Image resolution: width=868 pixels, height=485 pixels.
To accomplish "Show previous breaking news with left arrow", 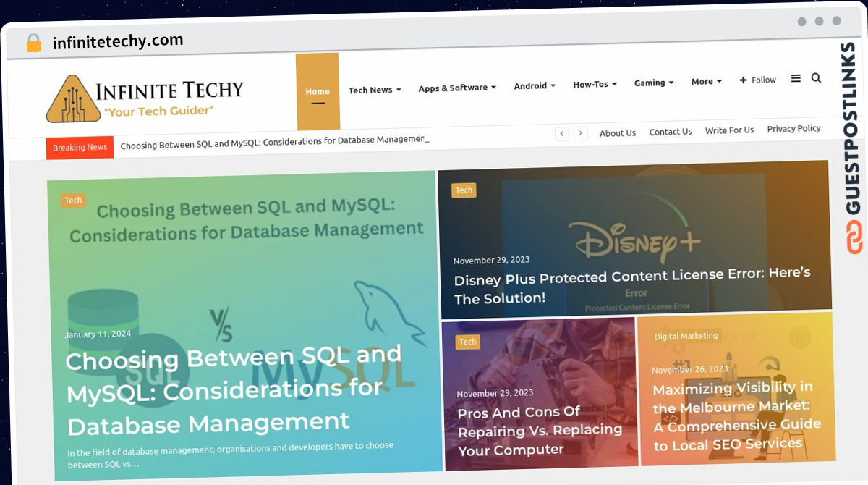I will coord(562,133).
